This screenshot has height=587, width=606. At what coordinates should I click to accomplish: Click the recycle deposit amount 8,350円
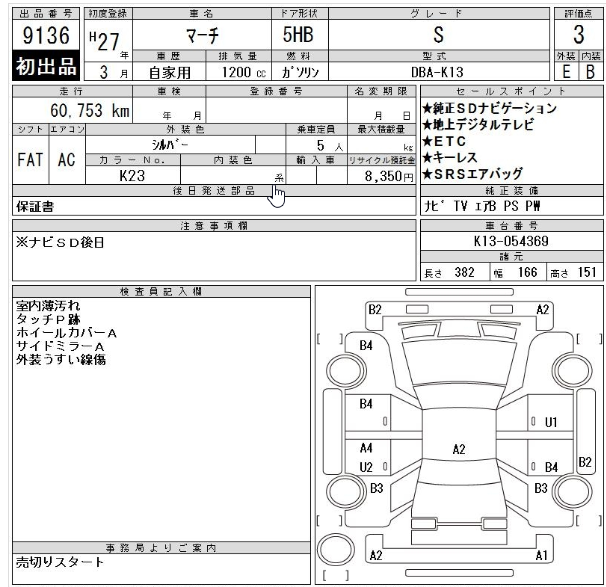[x=381, y=176]
